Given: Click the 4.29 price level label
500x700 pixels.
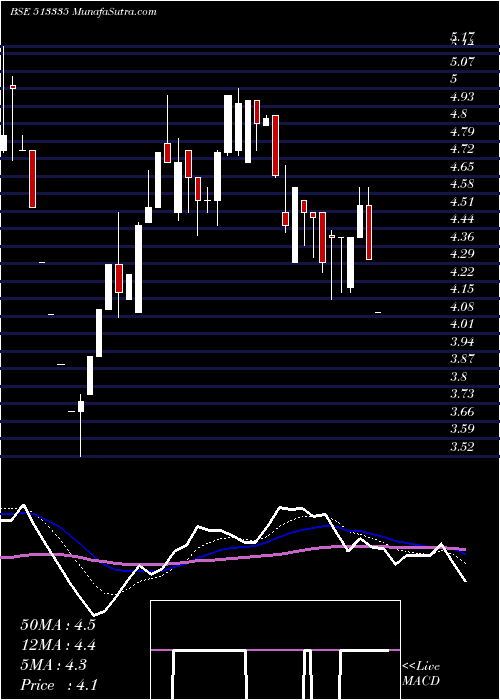Looking at the screenshot, I should point(462,254).
